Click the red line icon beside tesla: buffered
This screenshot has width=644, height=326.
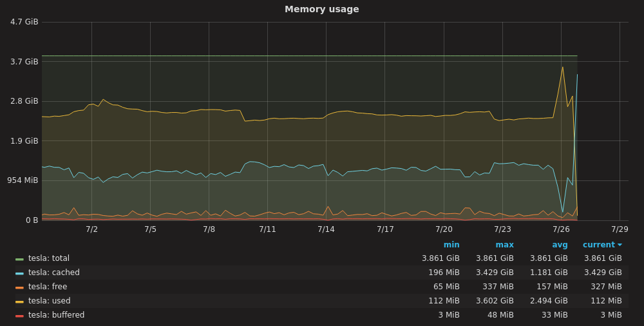click(19, 316)
